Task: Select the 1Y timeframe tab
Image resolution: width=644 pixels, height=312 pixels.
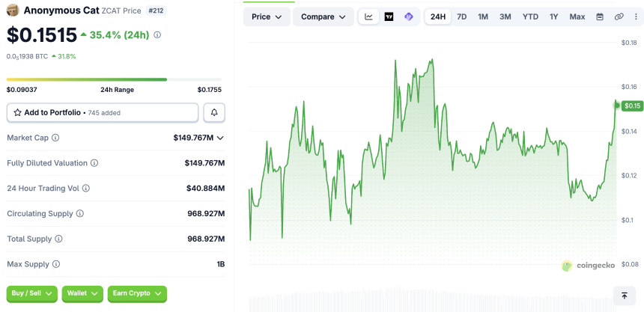Action: click(554, 16)
